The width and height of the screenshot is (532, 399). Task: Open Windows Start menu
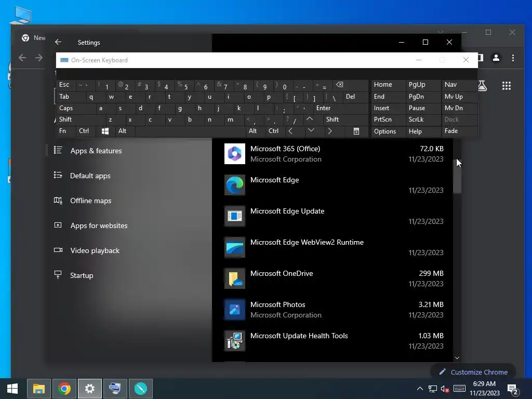(x=12, y=389)
